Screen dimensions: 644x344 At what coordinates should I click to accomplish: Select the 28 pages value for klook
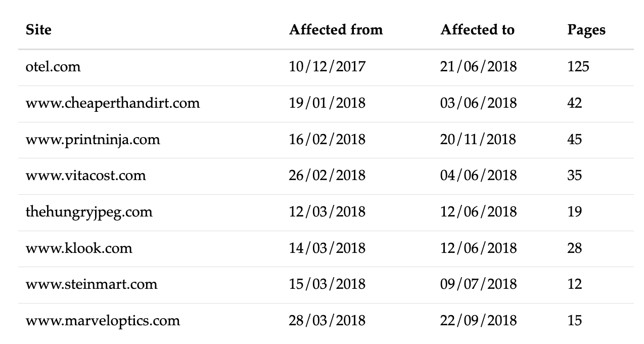574,248
